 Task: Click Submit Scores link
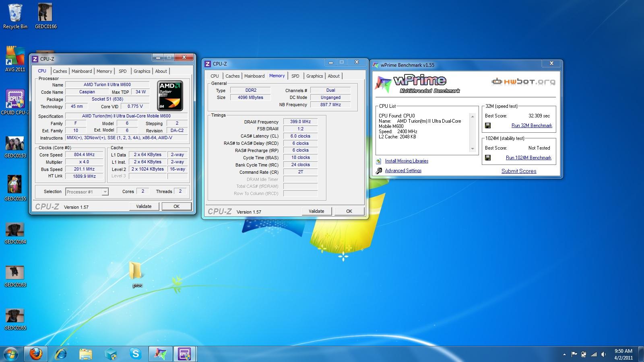519,171
